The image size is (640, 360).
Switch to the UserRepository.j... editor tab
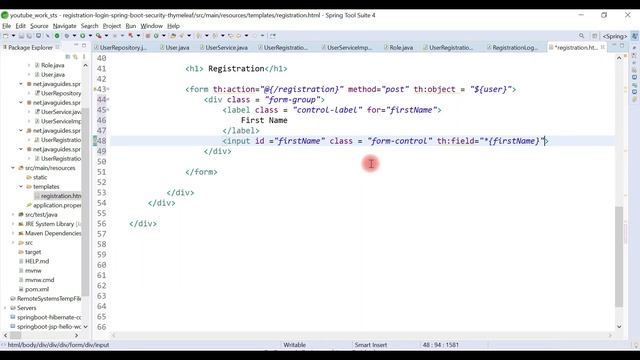(120, 47)
